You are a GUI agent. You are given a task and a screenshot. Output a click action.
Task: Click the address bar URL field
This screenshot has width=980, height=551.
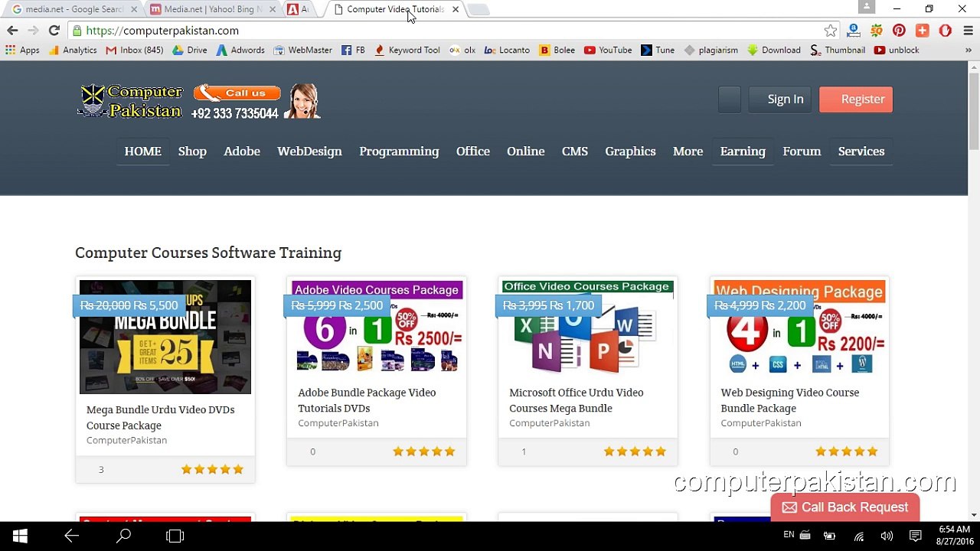tap(444, 31)
